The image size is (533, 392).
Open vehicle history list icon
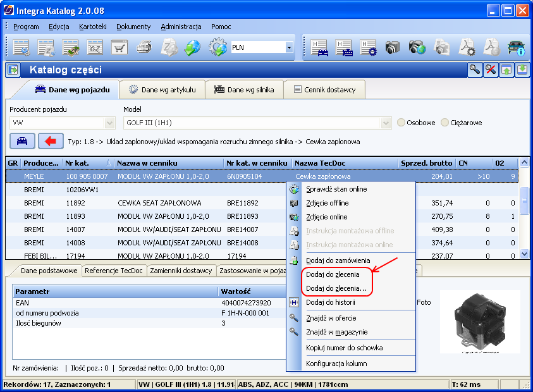319,47
